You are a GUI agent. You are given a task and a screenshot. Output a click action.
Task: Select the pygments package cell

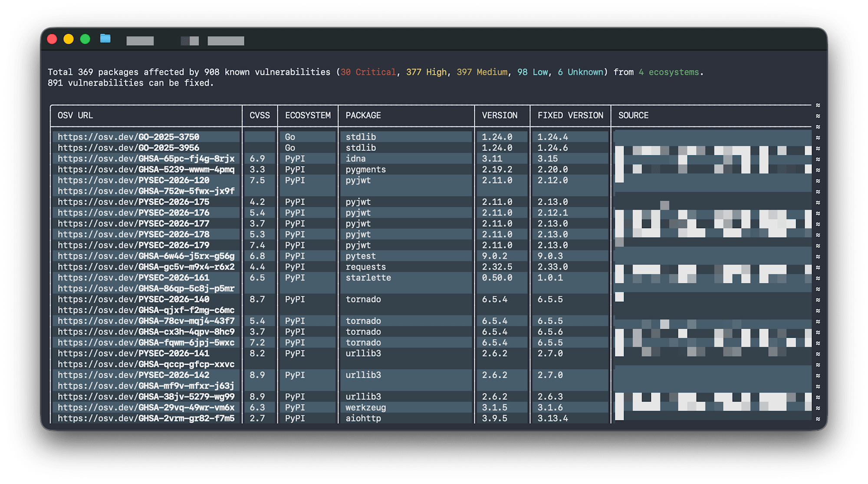(x=365, y=170)
